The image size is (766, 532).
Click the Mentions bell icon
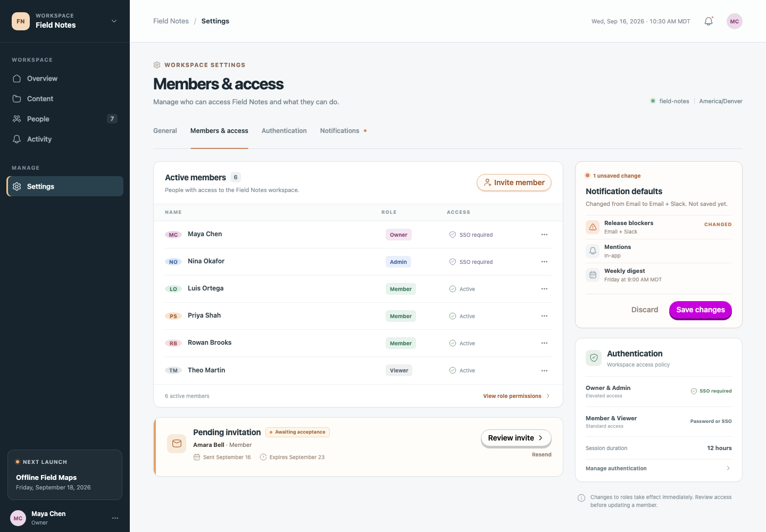pos(593,251)
